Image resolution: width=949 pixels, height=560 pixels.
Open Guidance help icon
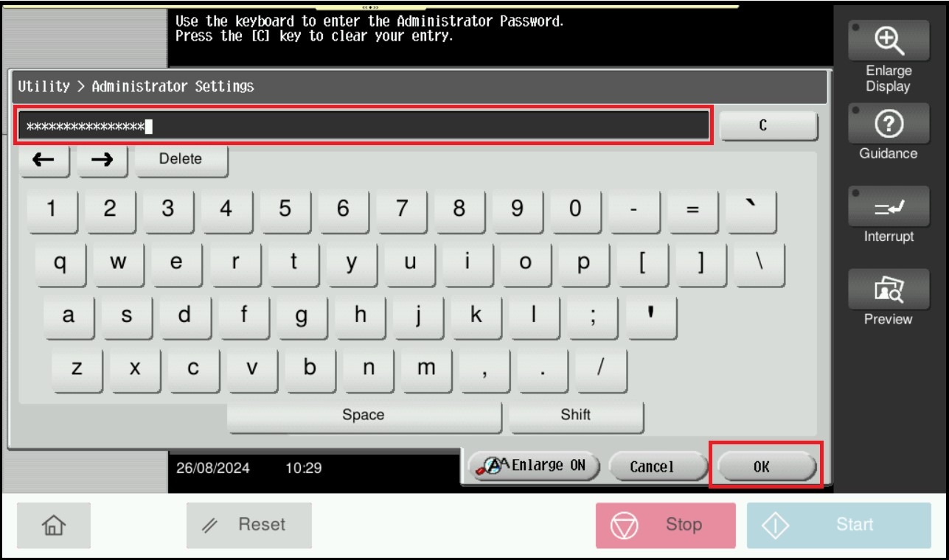point(888,125)
